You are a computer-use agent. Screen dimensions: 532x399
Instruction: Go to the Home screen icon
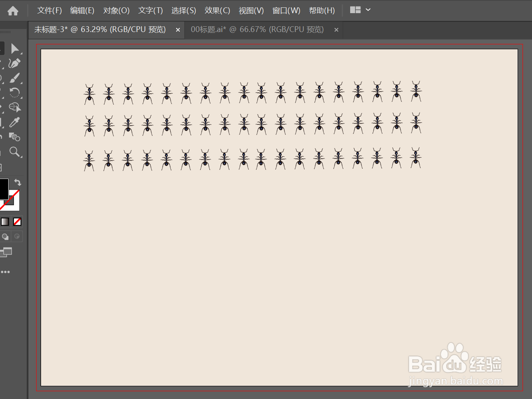13,11
